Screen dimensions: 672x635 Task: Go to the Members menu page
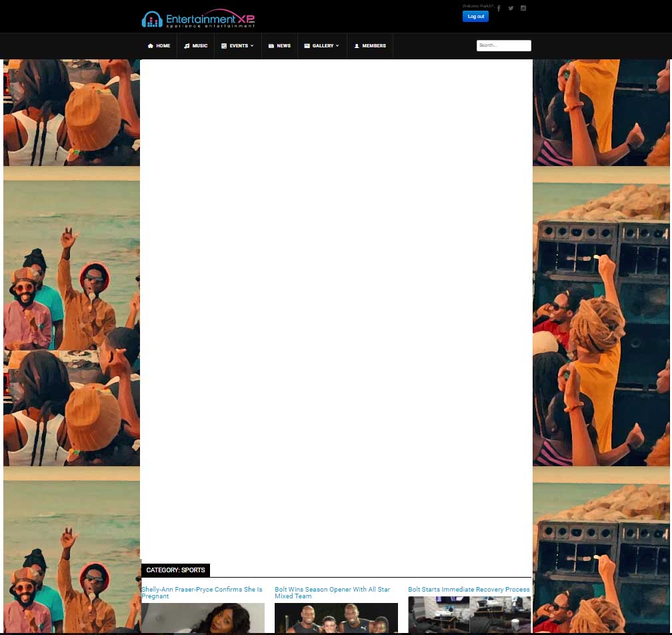(374, 46)
